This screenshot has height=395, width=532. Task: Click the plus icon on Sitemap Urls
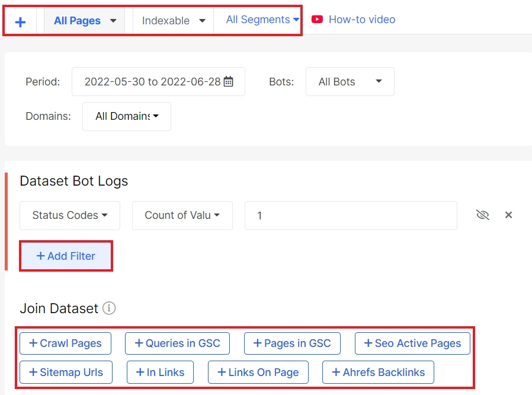pyautogui.click(x=32, y=372)
